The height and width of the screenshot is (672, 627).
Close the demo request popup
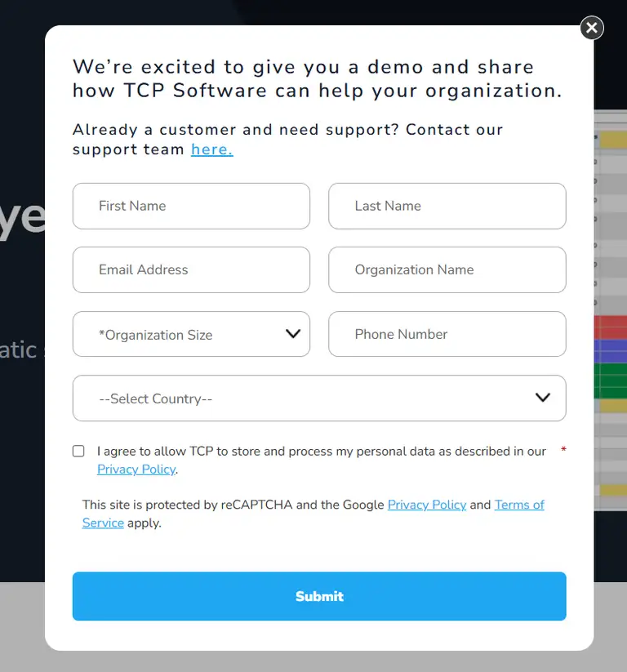(x=592, y=28)
